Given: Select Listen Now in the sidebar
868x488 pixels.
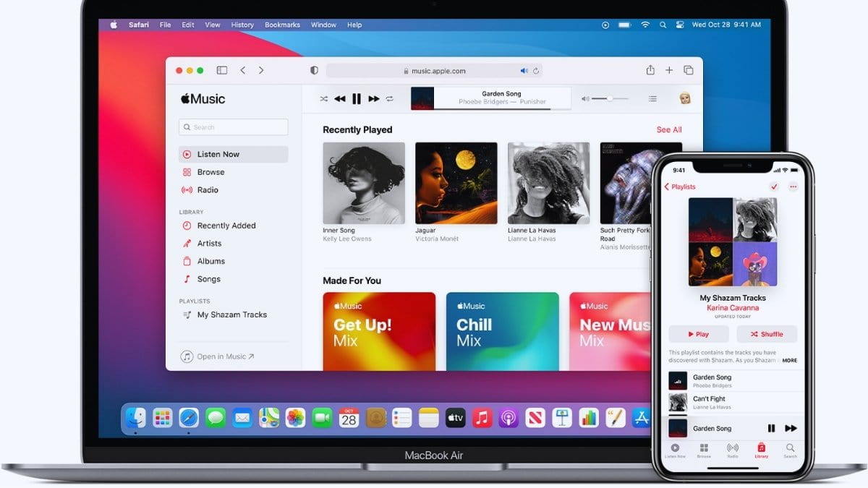Looking at the screenshot, I should click(x=234, y=154).
